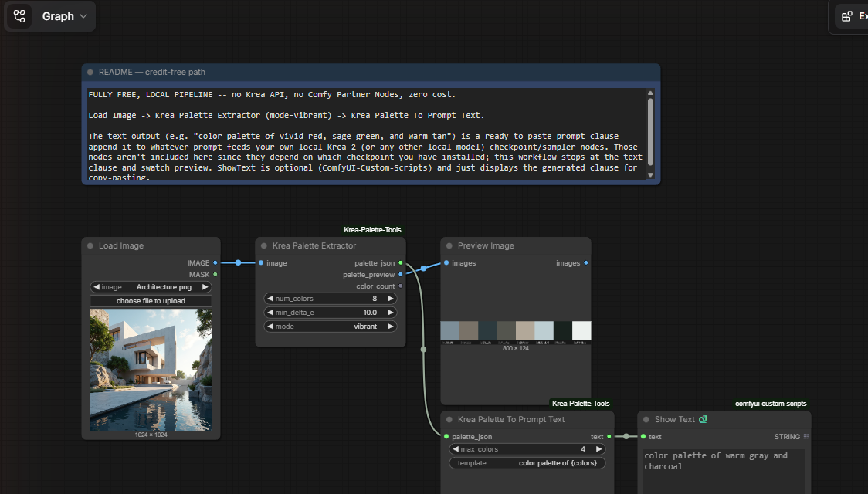Collapse Krea Palette To Prompt Text node dot
Image resolution: width=868 pixels, height=494 pixels.
449,419
